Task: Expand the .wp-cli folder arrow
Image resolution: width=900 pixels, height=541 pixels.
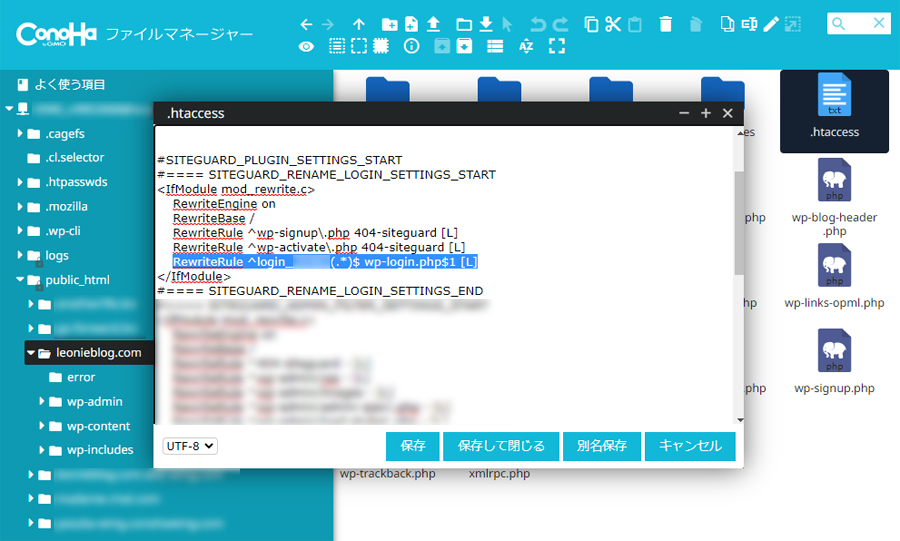Action: (20, 231)
